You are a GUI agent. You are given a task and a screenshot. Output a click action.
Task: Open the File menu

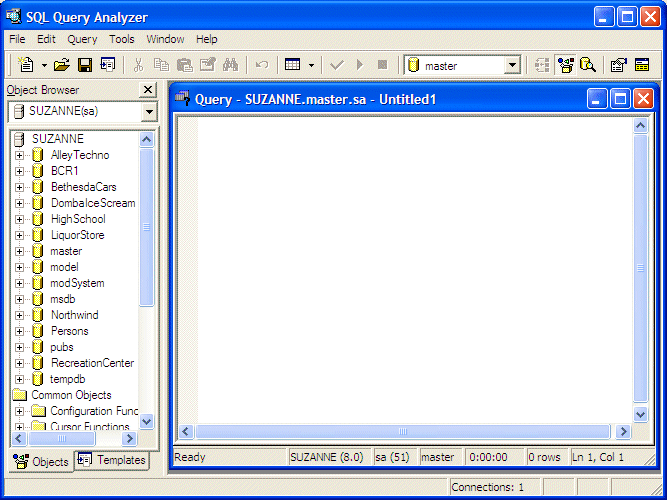point(17,39)
